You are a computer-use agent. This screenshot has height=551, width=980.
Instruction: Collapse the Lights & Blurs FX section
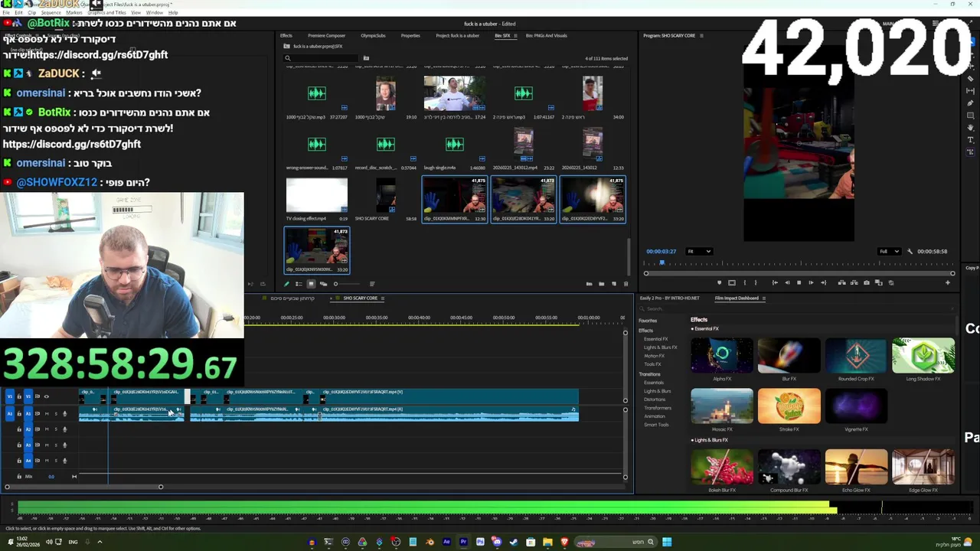[x=710, y=440]
